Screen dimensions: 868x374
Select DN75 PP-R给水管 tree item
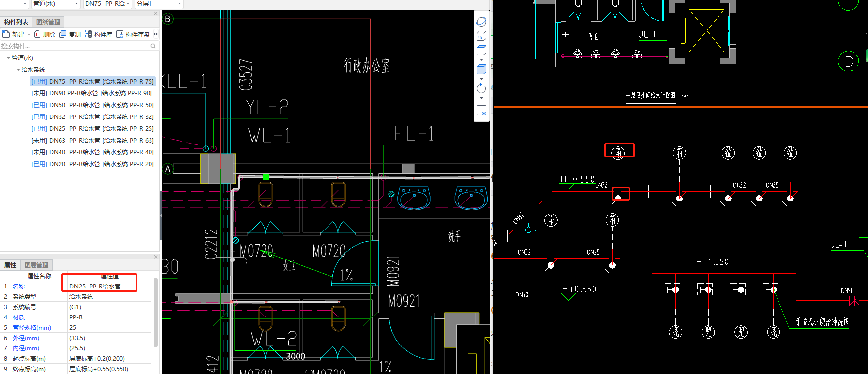click(92, 81)
